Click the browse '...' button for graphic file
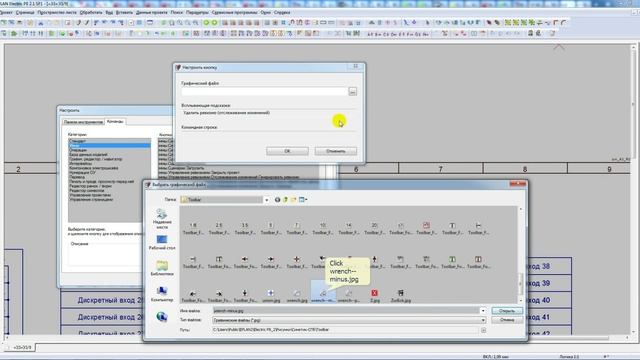Image resolution: width=640 pixels, height=360 pixels. (x=353, y=91)
